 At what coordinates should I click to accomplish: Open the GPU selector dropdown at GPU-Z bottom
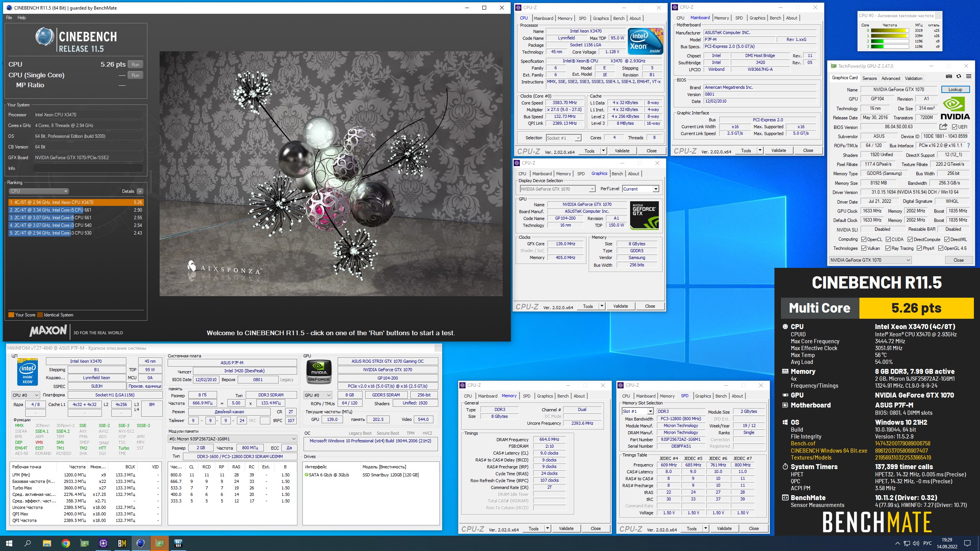point(870,260)
